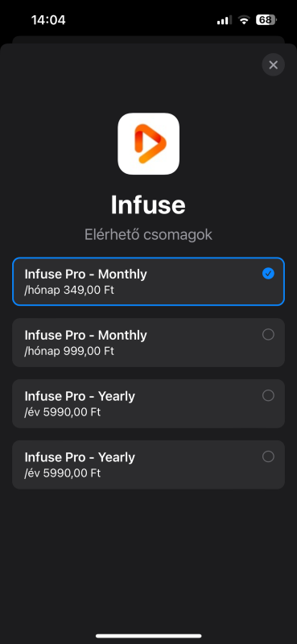Tap the battery indicator showing 68
The height and width of the screenshot is (644, 297).
266,19
